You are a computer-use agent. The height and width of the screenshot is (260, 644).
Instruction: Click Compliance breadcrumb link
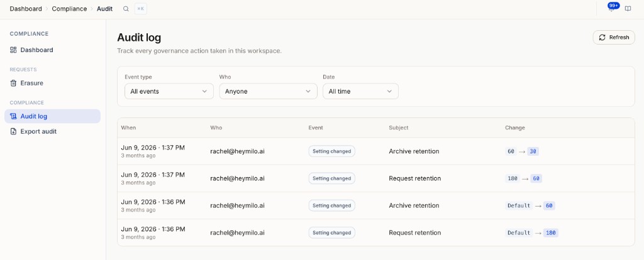coord(69,9)
